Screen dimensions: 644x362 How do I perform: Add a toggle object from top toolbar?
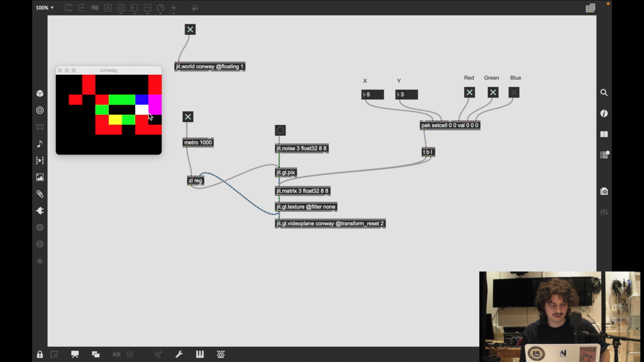click(108, 8)
